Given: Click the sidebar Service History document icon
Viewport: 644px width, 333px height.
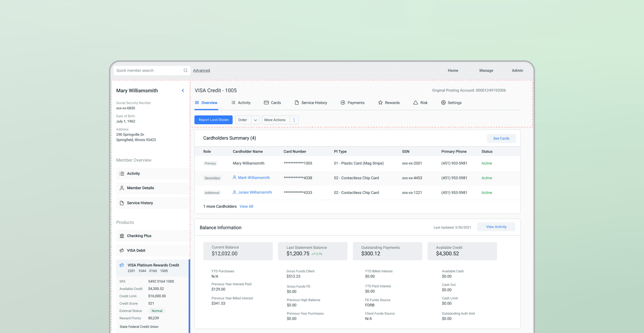Looking at the screenshot, I should click(122, 203).
